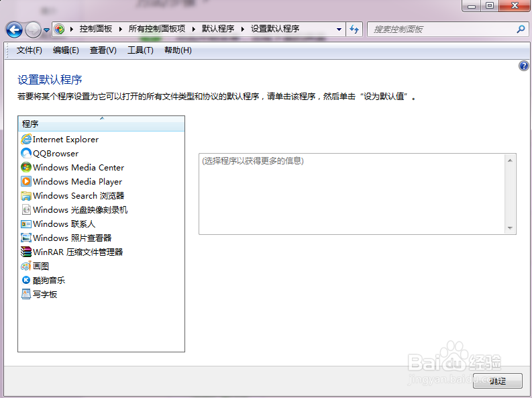The image size is (532, 398).
Task: Expand the arrow after 所有控制面板项 breadcrumb
Action: pyautogui.click(x=193, y=29)
